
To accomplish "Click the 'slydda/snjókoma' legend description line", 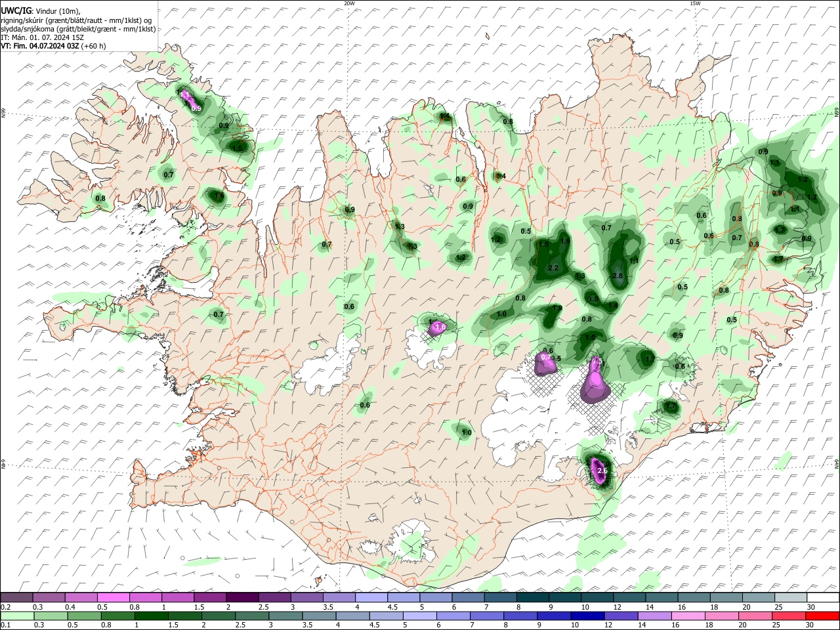I will pyautogui.click(x=78, y=29).
